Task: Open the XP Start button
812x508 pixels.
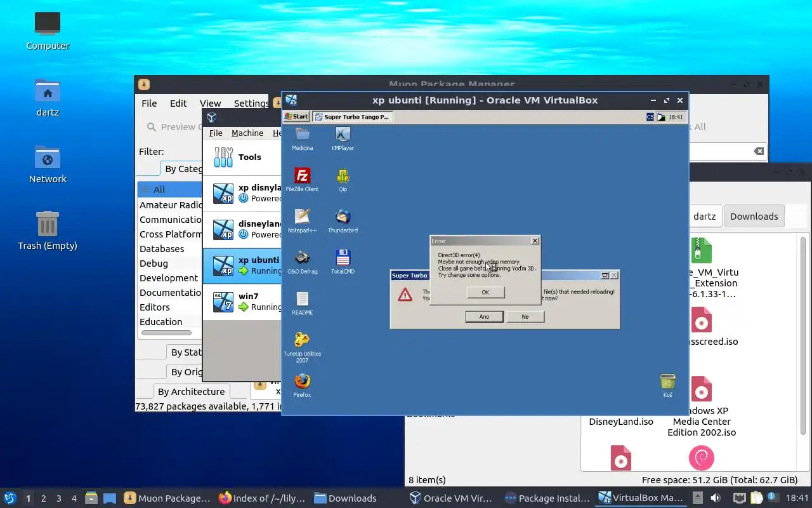Action: 297,117
